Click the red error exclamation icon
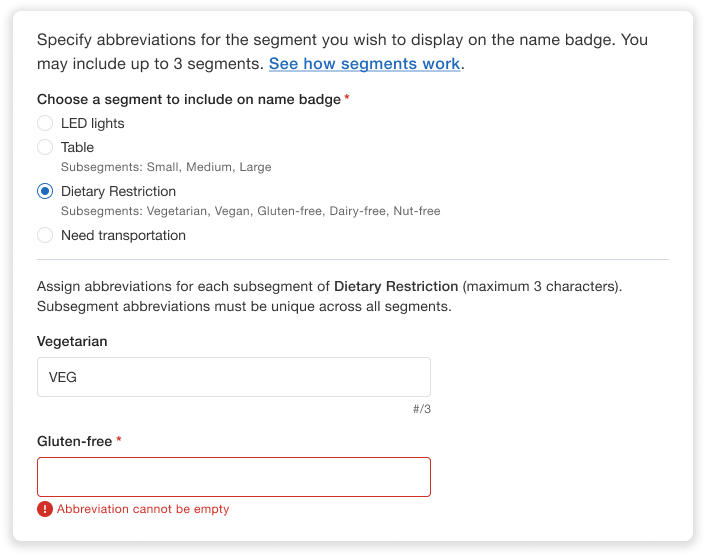706x556 pixels. coord(44,509)
